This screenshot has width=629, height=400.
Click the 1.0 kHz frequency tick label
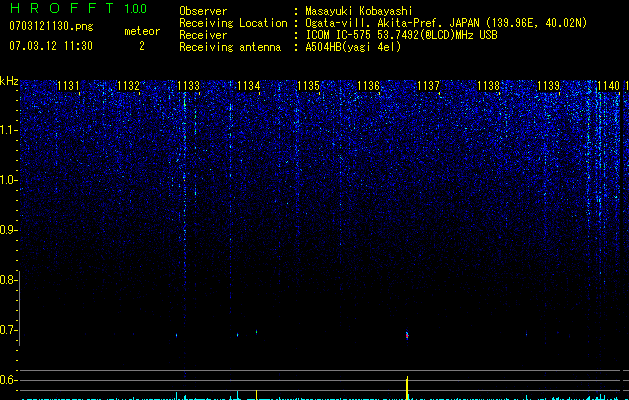point(9,180)
